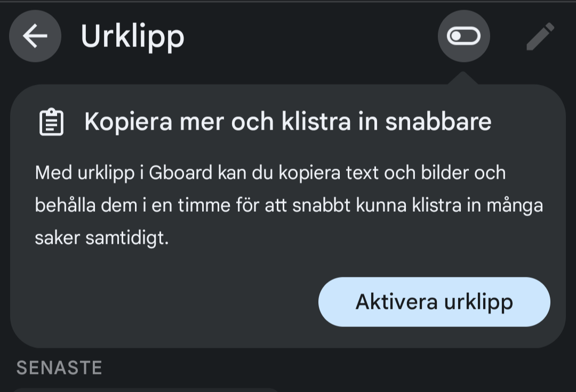
Task: Go back using the arrow button
Action: pyautogui.click(x=35, y=36)
